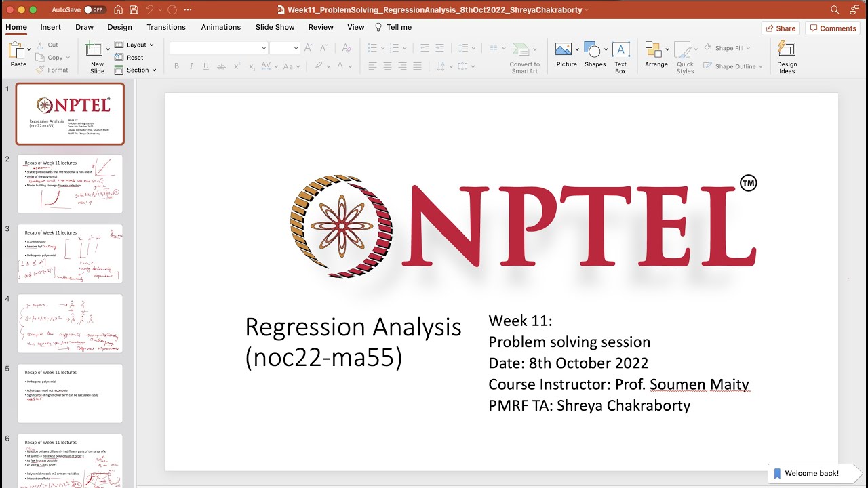This screenshot has height=488, width=868.
Task: Click the Copy button
Action: 50,58
